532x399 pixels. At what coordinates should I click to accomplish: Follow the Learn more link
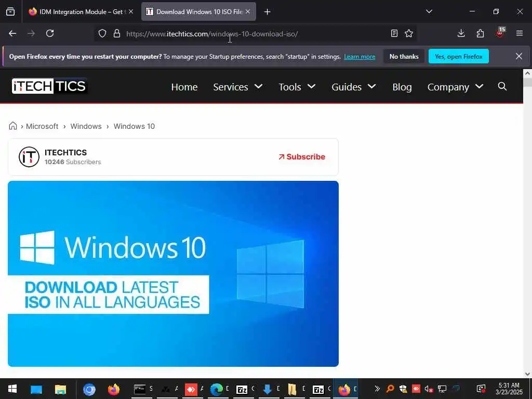[360, 57]
